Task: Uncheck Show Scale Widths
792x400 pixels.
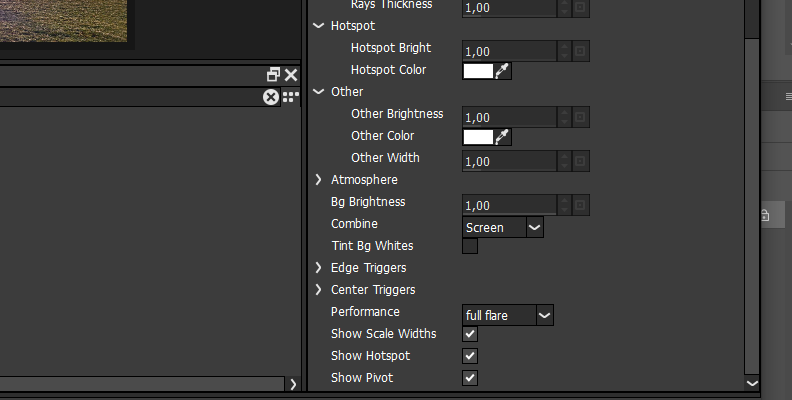Action: pos(470,334)
